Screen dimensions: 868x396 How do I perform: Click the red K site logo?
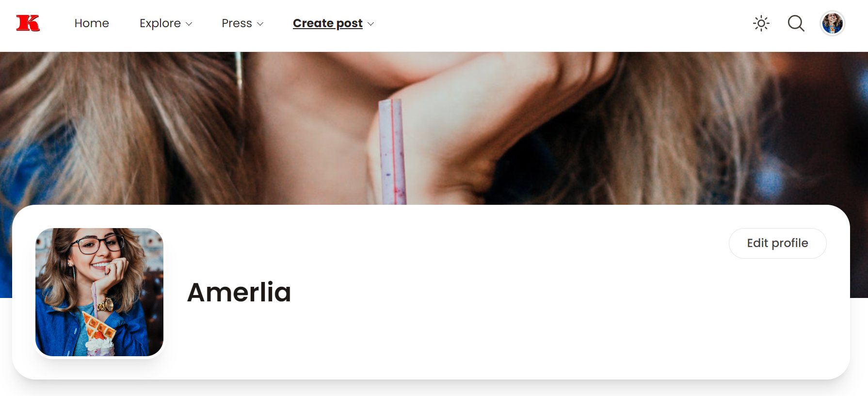click(28, 23)
